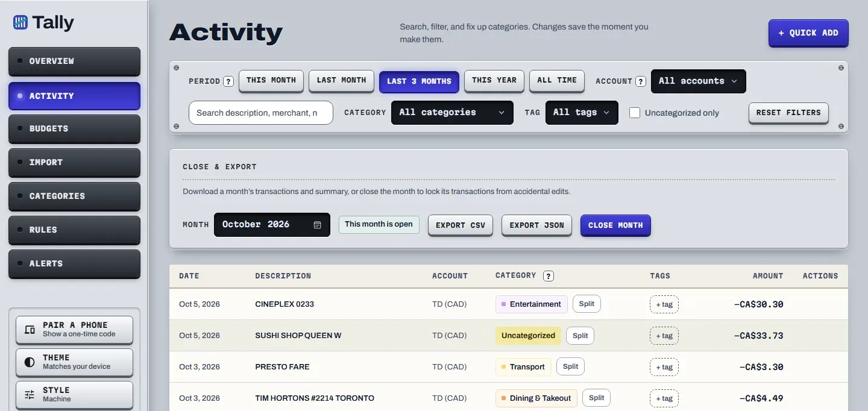Viewport: 868px width, 411px height.
Task: Click the SUSHI SHOP QUEEN W description
Action: [298, 336]
